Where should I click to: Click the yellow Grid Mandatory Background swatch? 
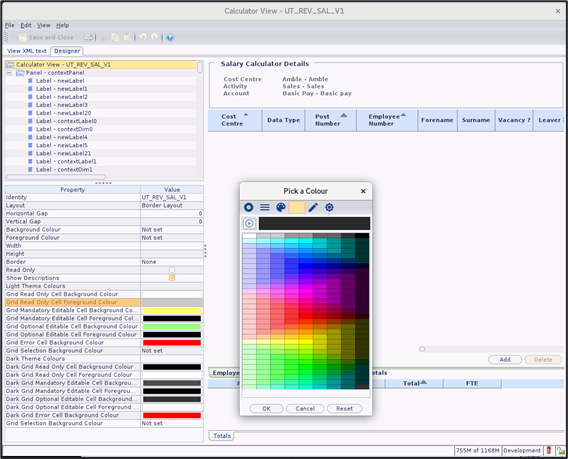click(172, 310)
